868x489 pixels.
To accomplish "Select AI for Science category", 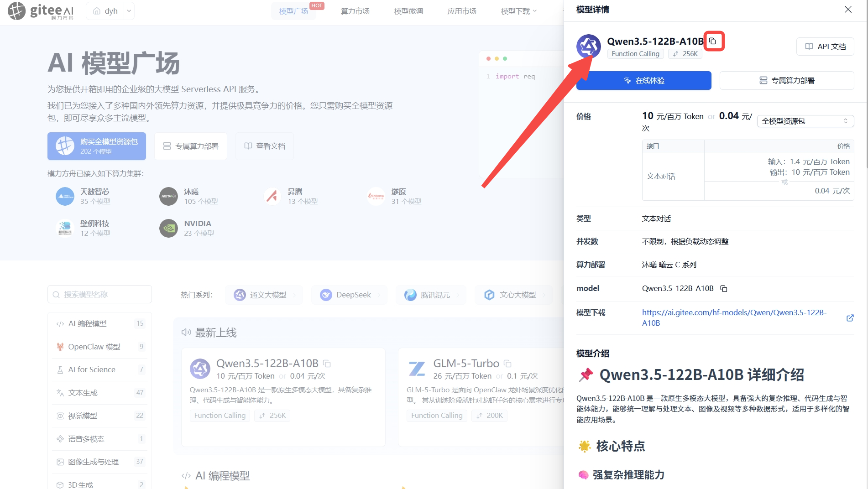I will point(99,369).
